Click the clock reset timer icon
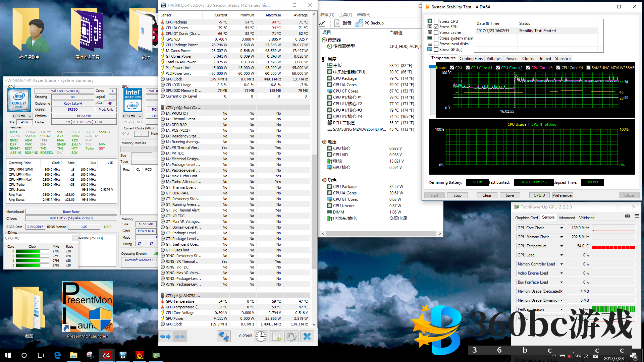 click(261, 337)
